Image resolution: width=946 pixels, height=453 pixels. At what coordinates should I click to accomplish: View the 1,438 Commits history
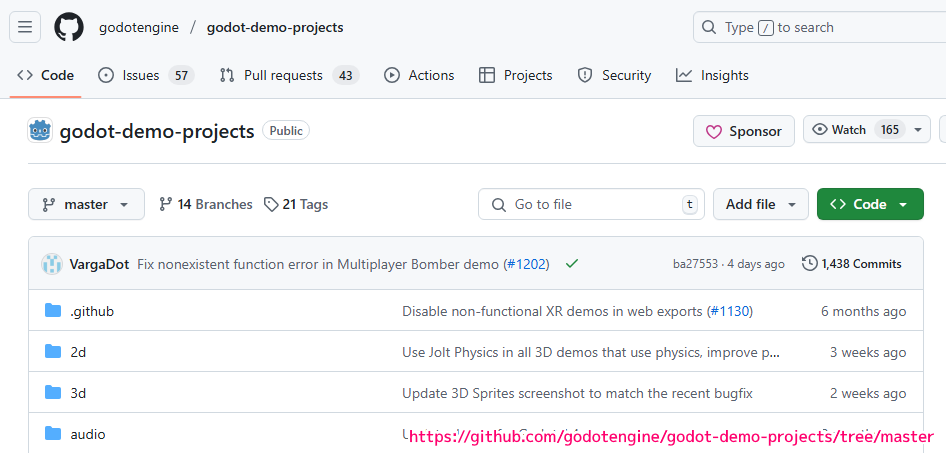(x=852, y=264)
